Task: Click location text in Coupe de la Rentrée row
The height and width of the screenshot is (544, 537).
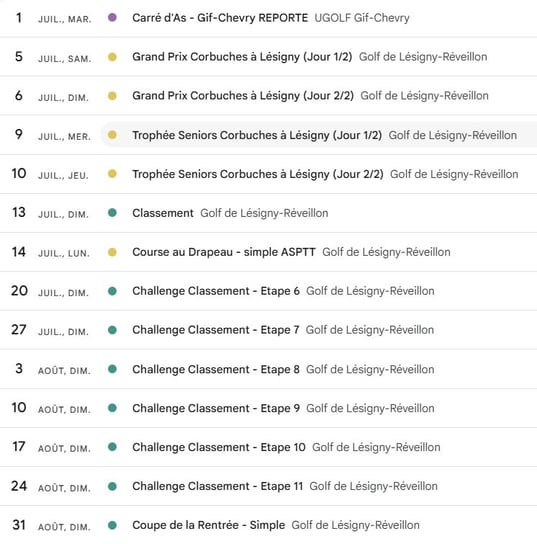Action: coord(355,525)
